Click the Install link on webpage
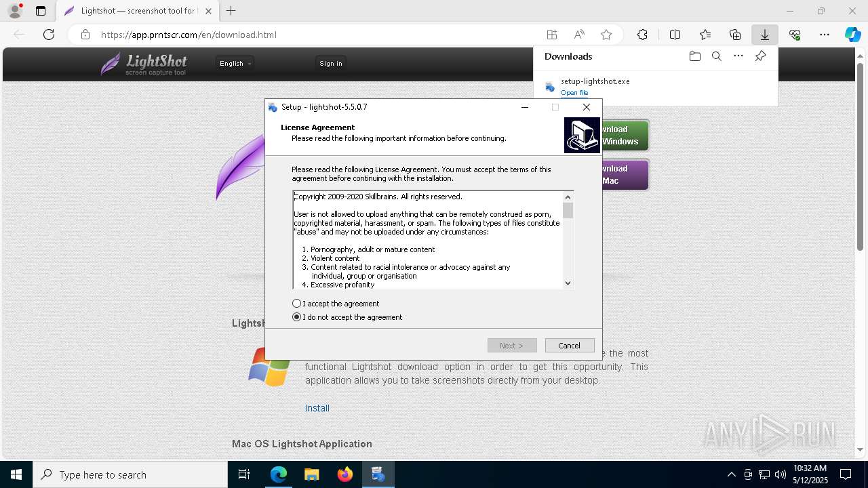Screen dimensions: 868x488 (317, 408)
